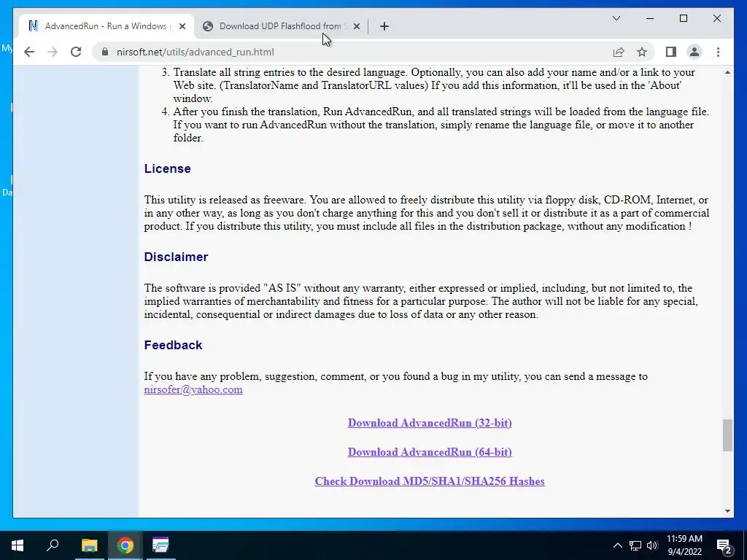Open the network status tray icon
This screenshot has width=747, height=560.
coord(635,545)
